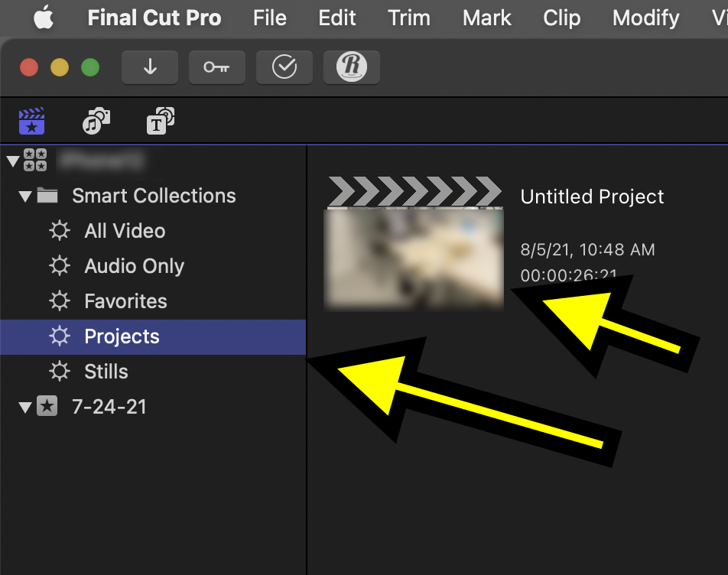Click the 7-24-21 event star icon
The height and width of the screenshot is (575, 728).
tap(47, 406)
